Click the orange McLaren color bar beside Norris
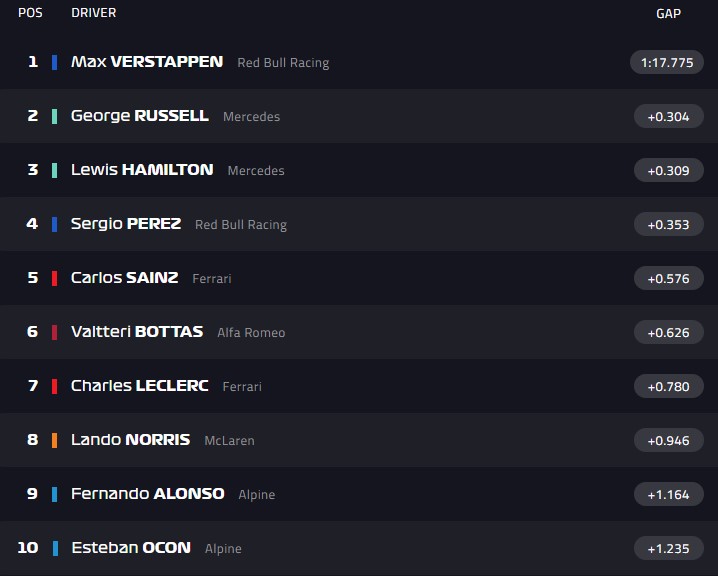The height and width of the screenshot is (576, 718). tap(54, 440)
